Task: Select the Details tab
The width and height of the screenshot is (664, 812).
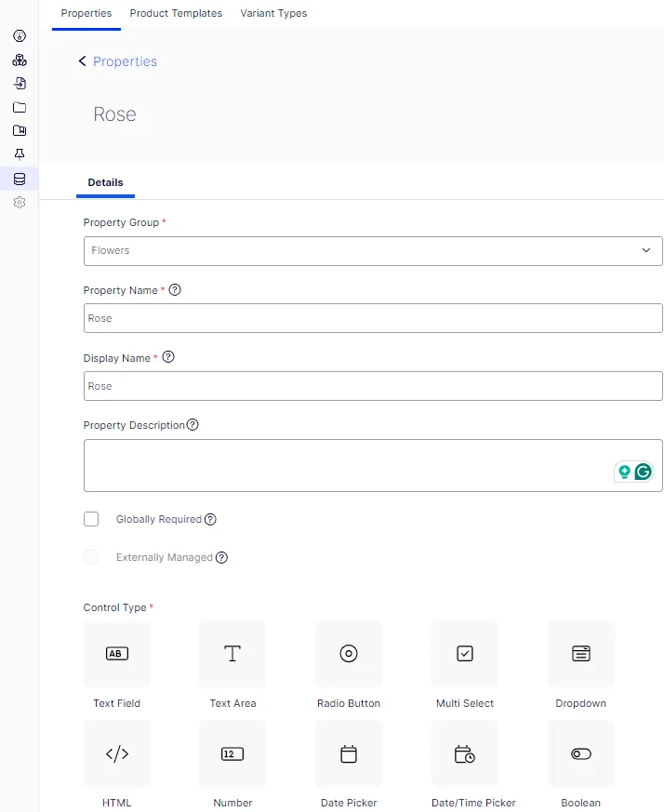Action: [x=106, y=182]
